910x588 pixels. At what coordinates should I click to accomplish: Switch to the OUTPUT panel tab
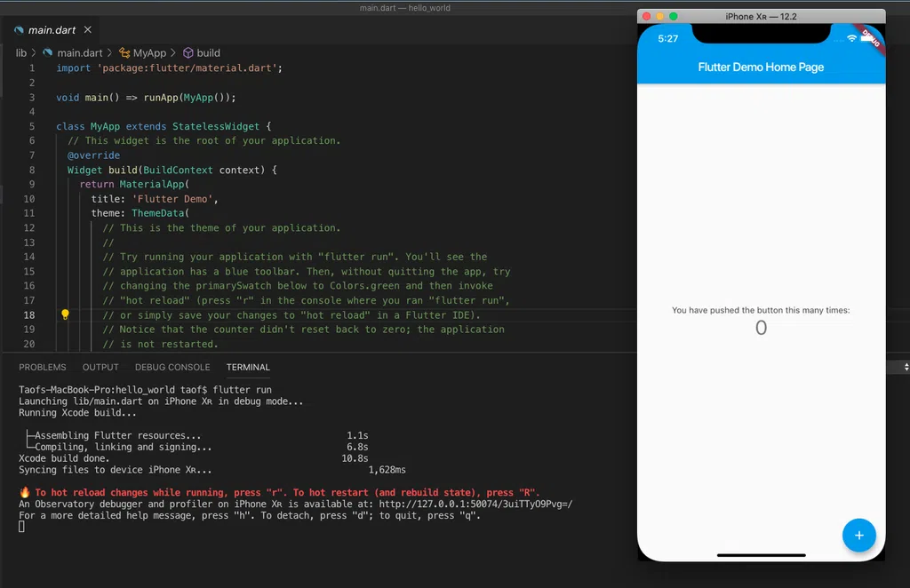[x=100, y=367]
